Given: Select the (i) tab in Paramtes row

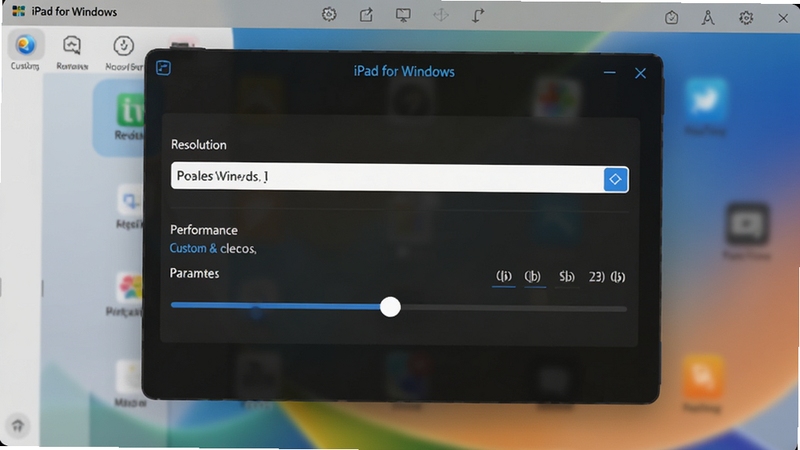Looking at the screenshot, I should point(504,277).
